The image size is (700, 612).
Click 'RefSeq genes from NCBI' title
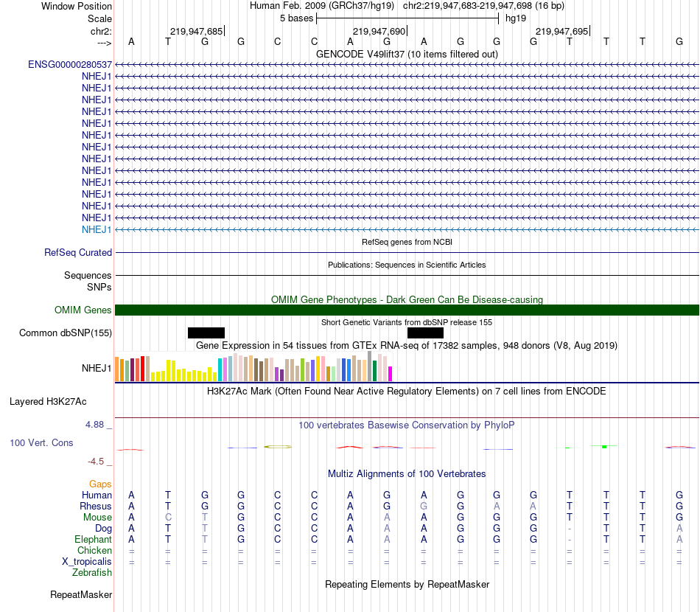pyautogui.click(x=407, y=242)
